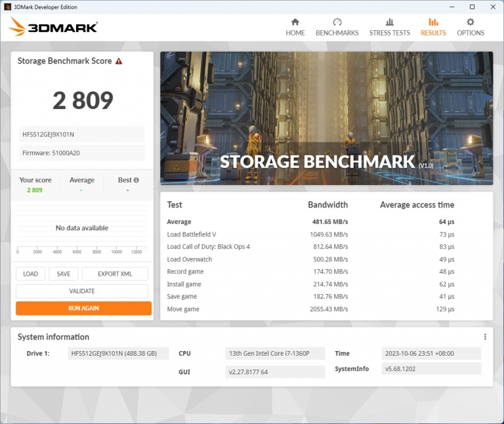Screen dimensions: 504x424
Task: Click the HFS512GEJ9X101N drive name field
Action: coord(81,135)
